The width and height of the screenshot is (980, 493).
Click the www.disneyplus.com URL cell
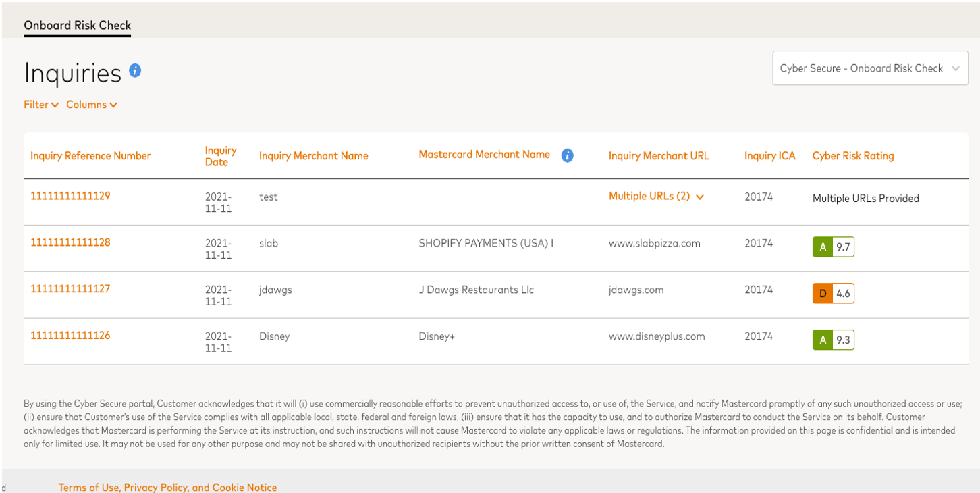point(656,336)
